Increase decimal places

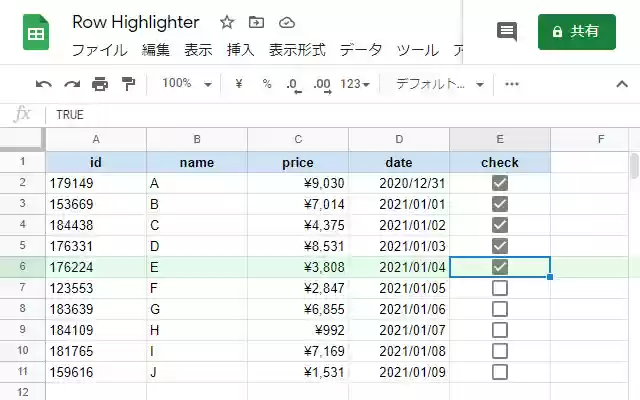[322, 85]
